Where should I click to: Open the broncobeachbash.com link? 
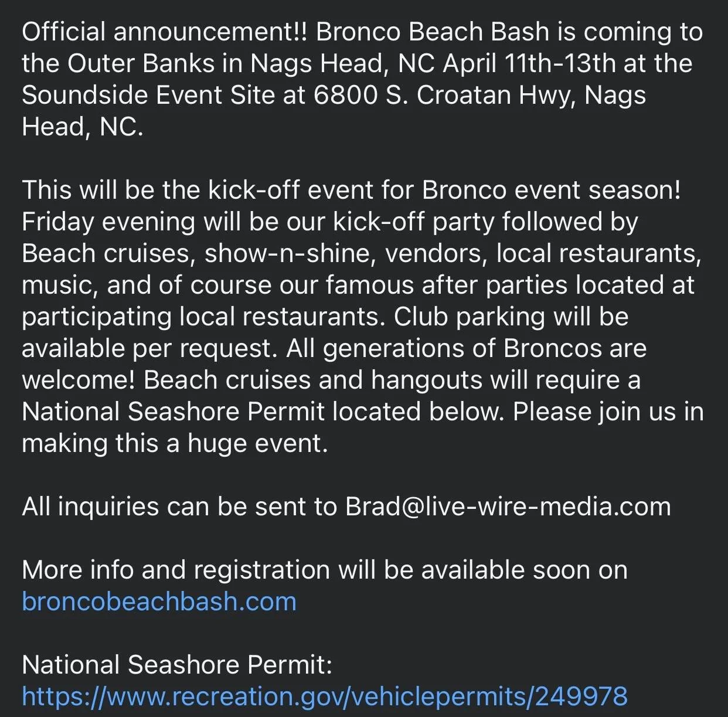[159, 602]
